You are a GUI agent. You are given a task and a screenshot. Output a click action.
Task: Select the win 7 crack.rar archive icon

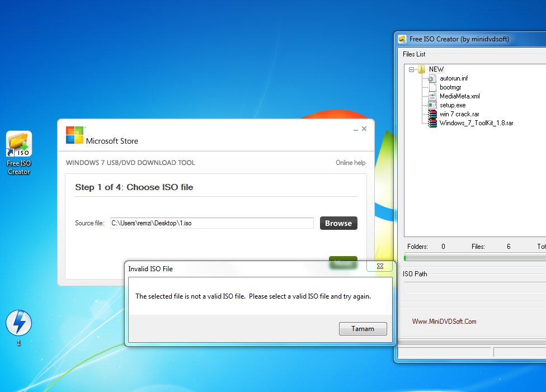432,114
